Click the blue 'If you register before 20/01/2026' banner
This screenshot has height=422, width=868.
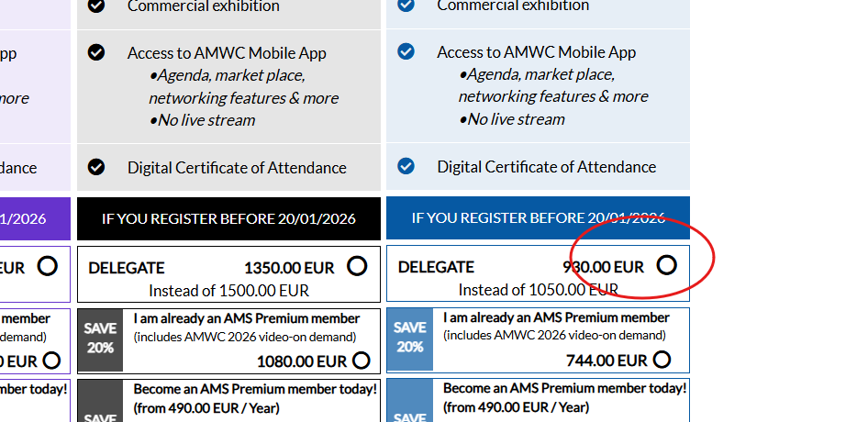[538, 218]
